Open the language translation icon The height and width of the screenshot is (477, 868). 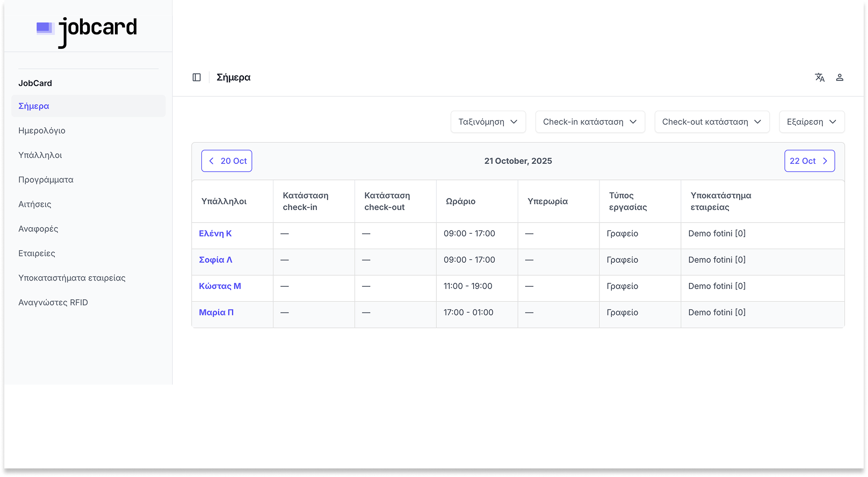tap(820, 77)
